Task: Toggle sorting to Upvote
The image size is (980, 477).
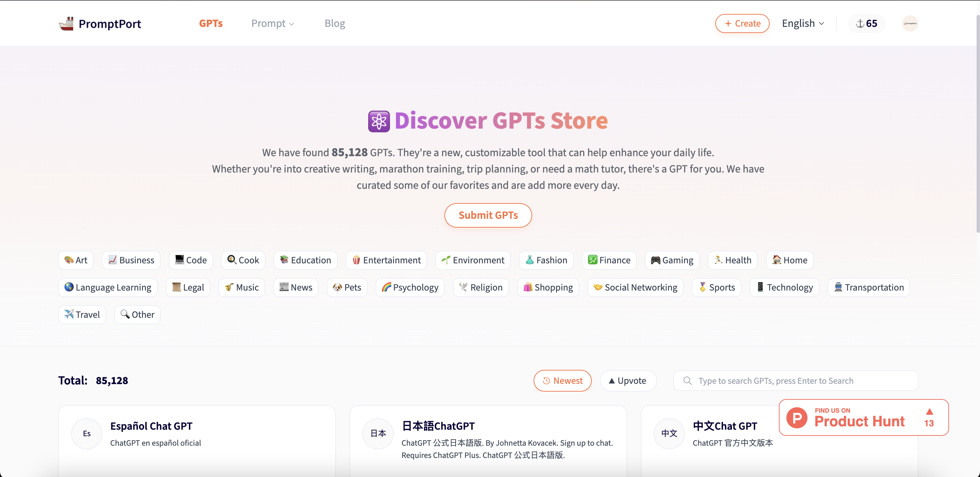Action: click(628, 380)
